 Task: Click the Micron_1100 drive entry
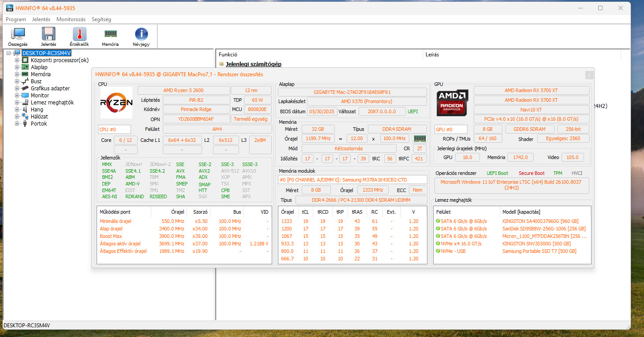point(544,236)
